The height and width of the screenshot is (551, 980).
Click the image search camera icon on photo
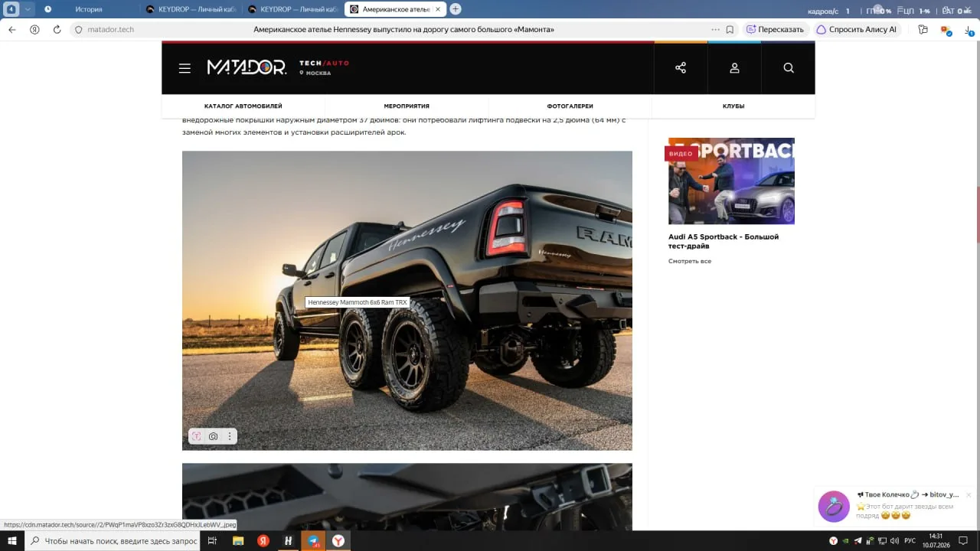[213, 436]
